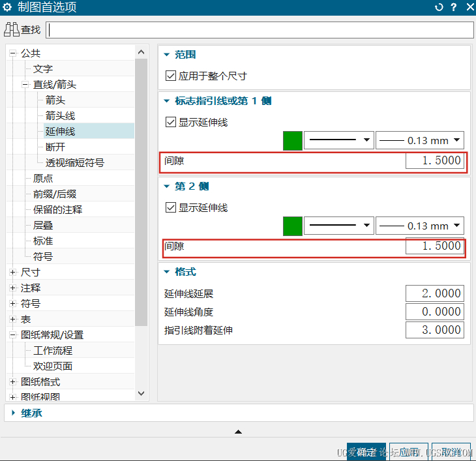Select 透视缩短符号 in the tree
476x461 pixels.
tap(75, 162)
